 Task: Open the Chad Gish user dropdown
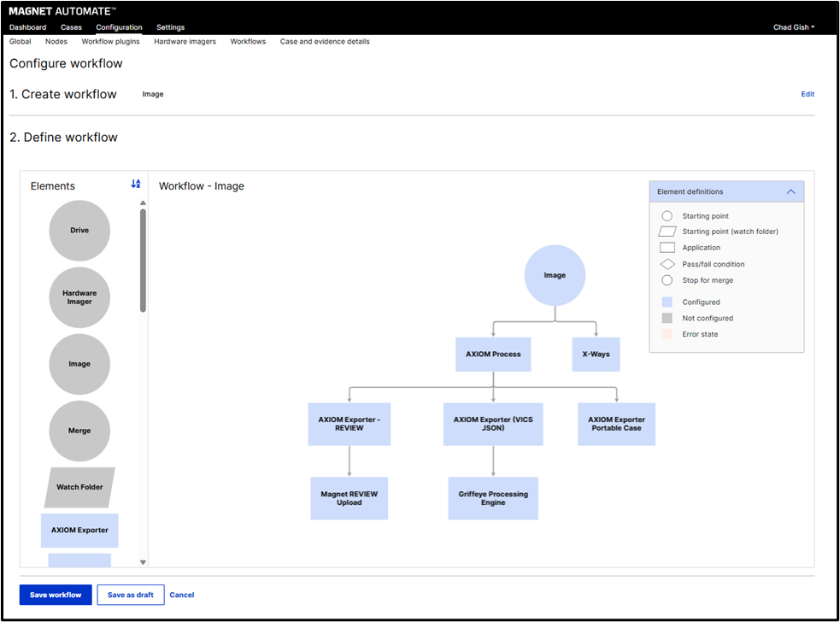(794, 27)
